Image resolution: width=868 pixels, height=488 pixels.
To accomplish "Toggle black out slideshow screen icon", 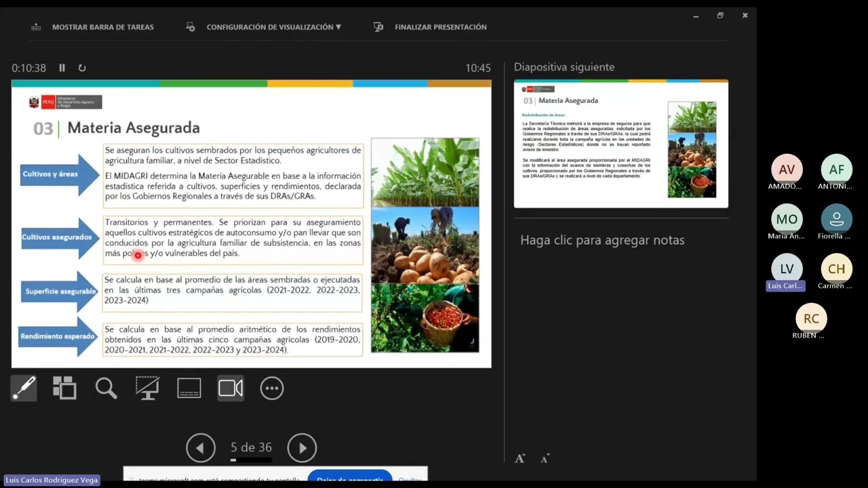I will coord(147,388).
